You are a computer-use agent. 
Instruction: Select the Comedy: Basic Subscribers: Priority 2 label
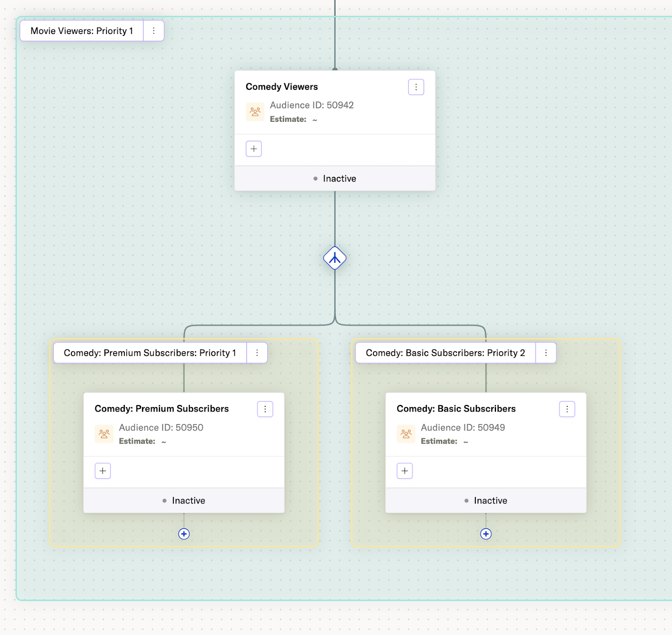[x=445, y=353]
